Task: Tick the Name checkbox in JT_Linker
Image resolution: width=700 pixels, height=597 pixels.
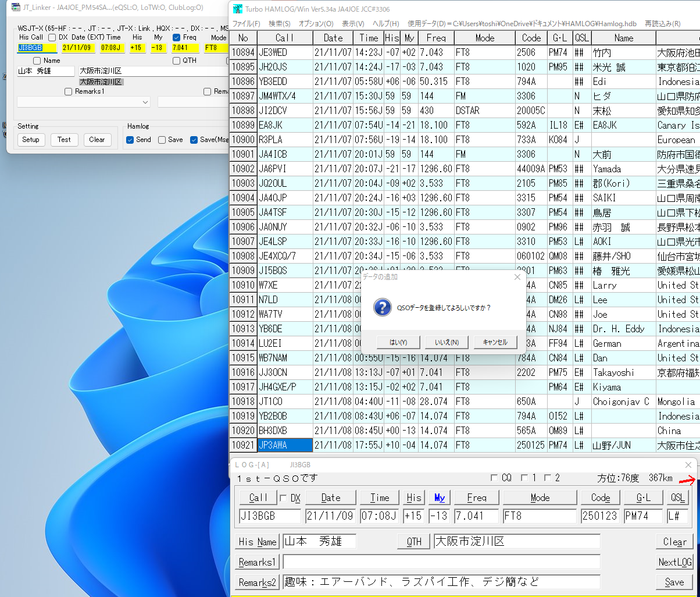Action: [37, 61]
